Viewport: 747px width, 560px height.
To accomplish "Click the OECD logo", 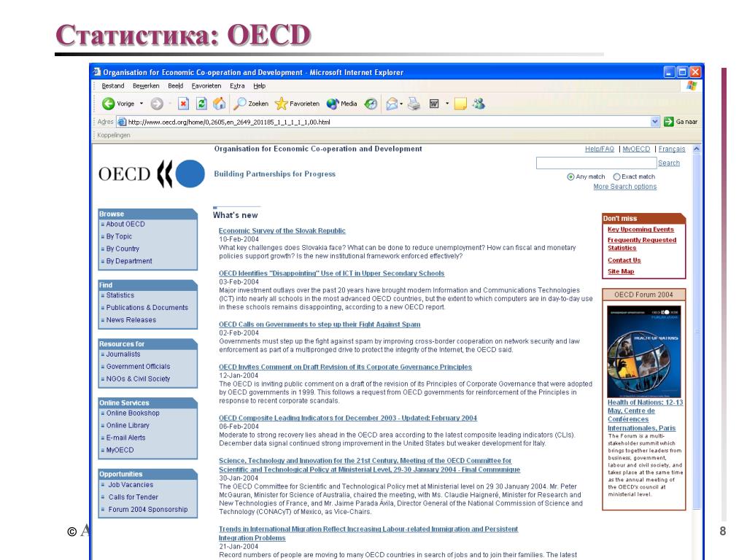I will click(152, 174).
